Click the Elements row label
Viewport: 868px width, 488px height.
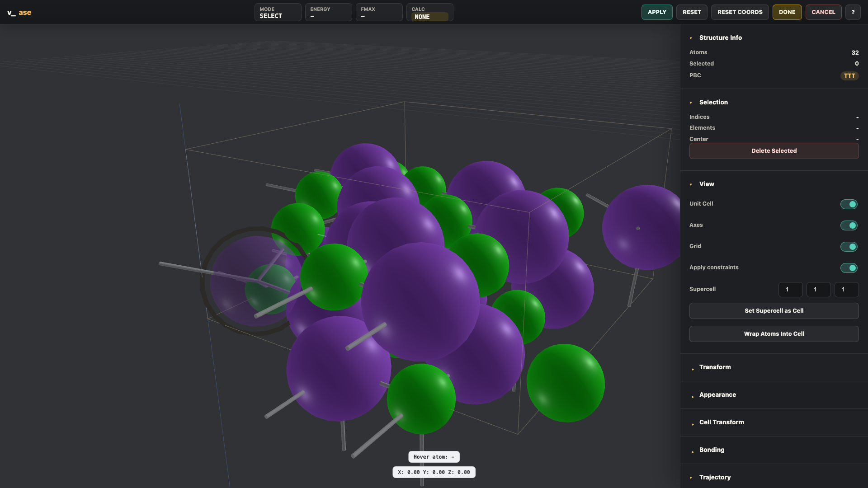pyautogui.click(x=702, y=128)
